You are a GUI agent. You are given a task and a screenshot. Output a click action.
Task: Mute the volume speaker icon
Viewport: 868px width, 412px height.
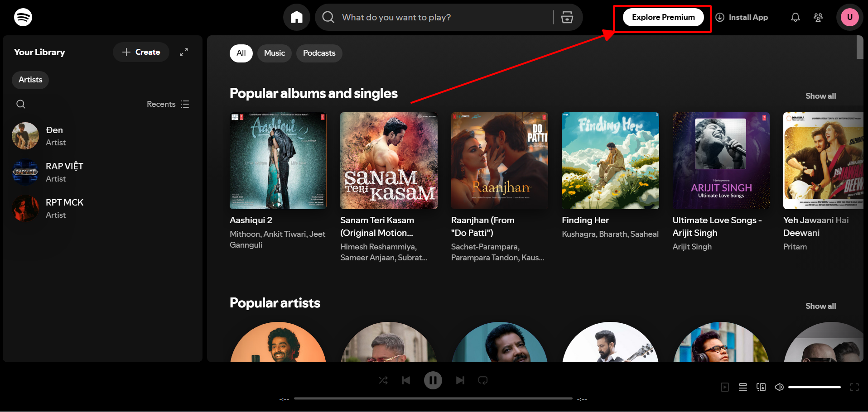pyautogui.click(x=779, y=387)
